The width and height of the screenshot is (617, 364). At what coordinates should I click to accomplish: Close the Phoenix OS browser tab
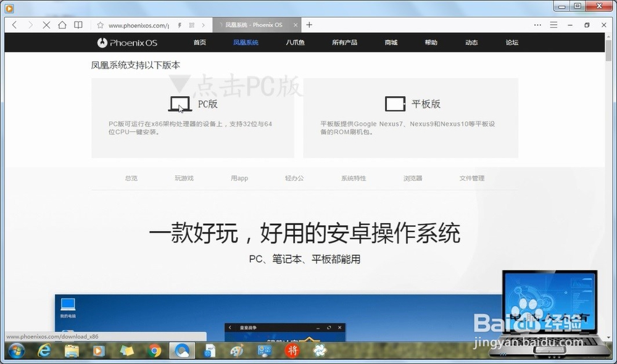(296, 25)
